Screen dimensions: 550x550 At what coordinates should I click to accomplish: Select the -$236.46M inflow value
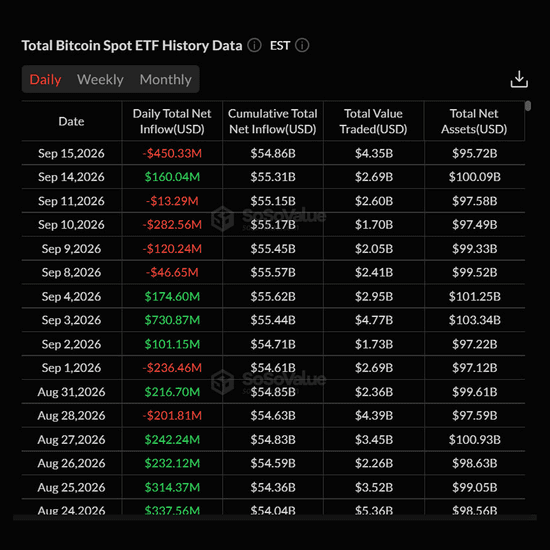pyautogui.click(x=172, y=368)
